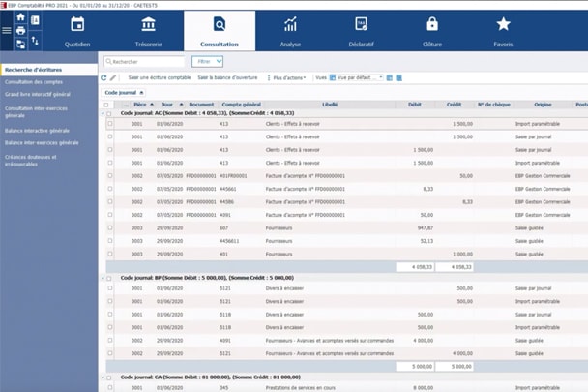
Task: Collapse the Code journal BP group
Action: [103, 278]
